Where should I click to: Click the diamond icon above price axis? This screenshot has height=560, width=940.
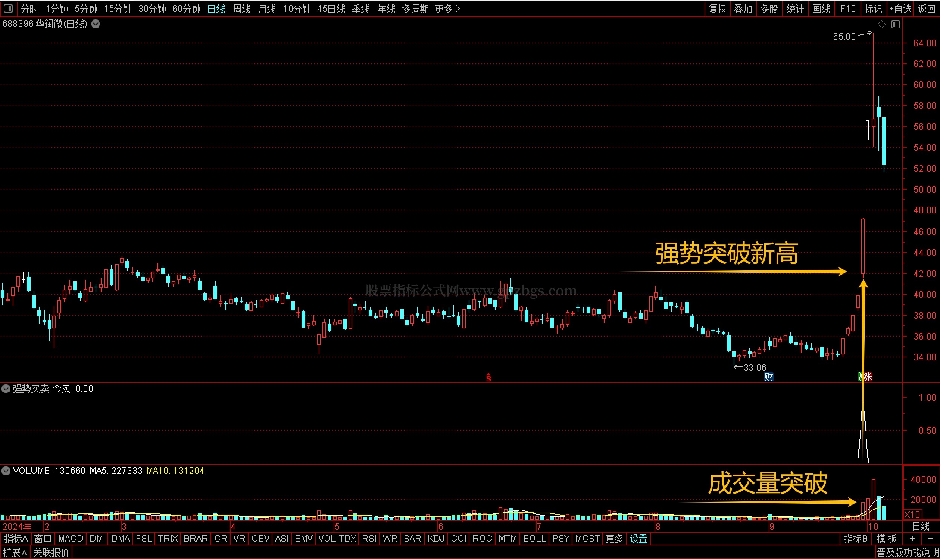(881, 25)
